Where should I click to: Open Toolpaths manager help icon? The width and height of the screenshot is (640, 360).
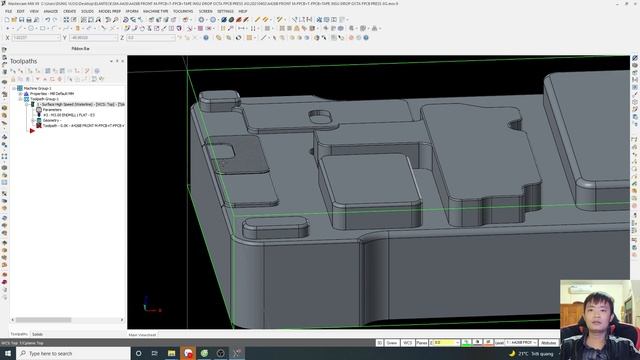click(97, 71)
